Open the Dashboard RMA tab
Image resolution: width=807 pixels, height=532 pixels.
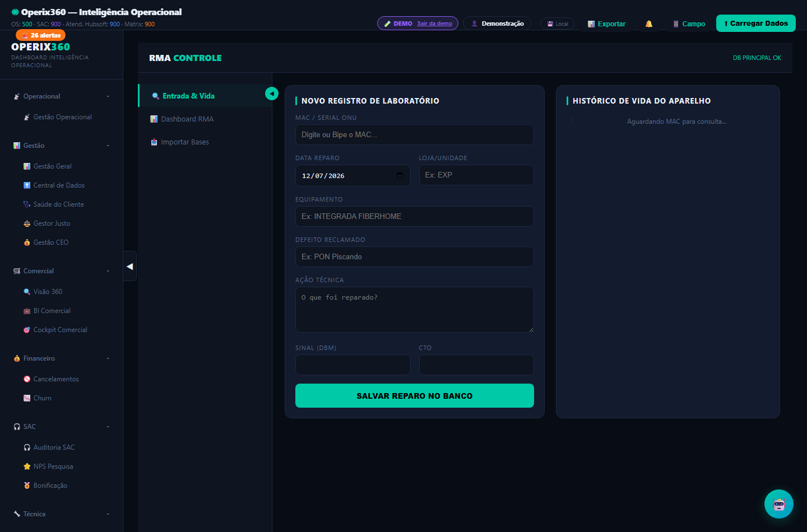(x=205, y=119)
